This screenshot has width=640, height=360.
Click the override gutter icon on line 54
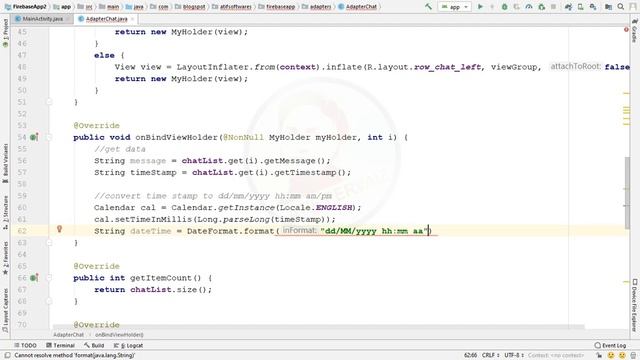coord(34,137)
